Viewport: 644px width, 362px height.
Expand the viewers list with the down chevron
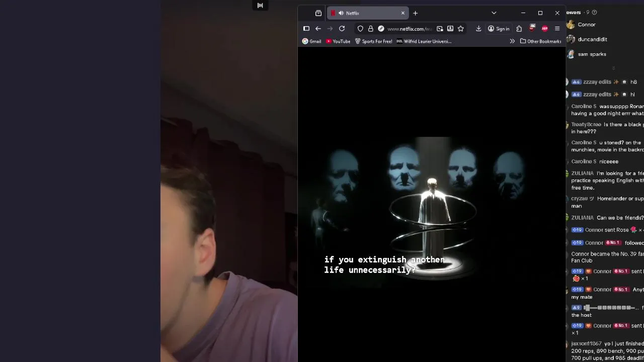613,68
